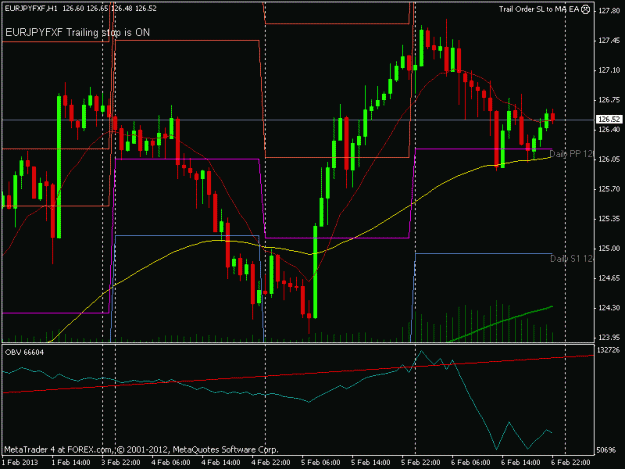
Task: Click the 127.45 price scale value
Action: click(x=609, y=41)
